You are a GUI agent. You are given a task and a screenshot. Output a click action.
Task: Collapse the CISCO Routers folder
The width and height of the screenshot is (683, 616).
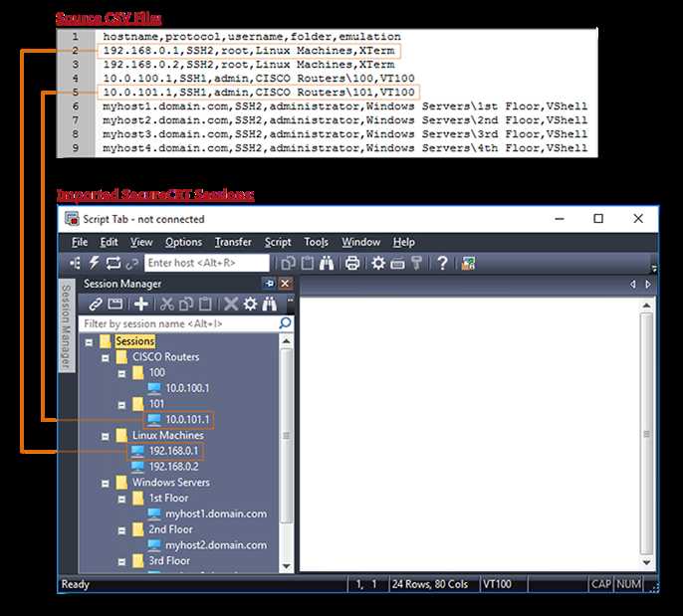106,358
